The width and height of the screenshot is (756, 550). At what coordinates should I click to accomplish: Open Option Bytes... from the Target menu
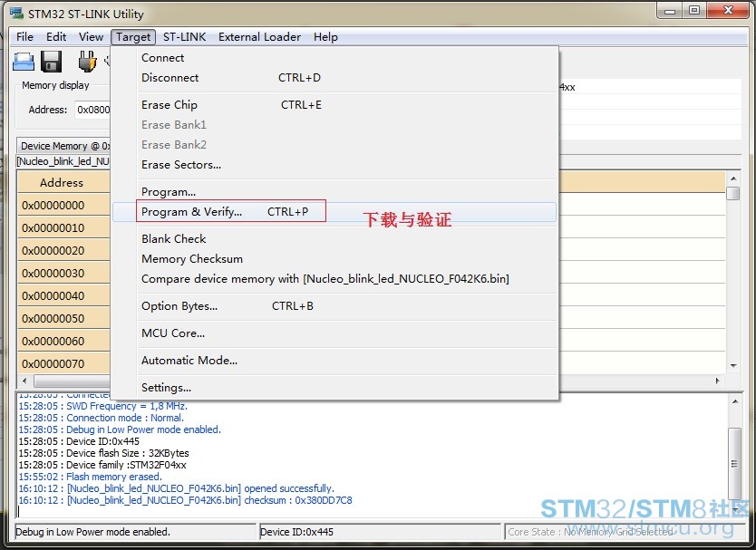pyautogui.click(x=334, y=306)
